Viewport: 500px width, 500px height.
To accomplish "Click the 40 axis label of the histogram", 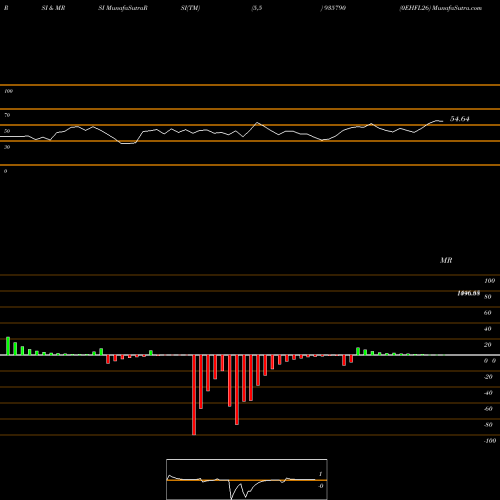I will pos(488,329).
